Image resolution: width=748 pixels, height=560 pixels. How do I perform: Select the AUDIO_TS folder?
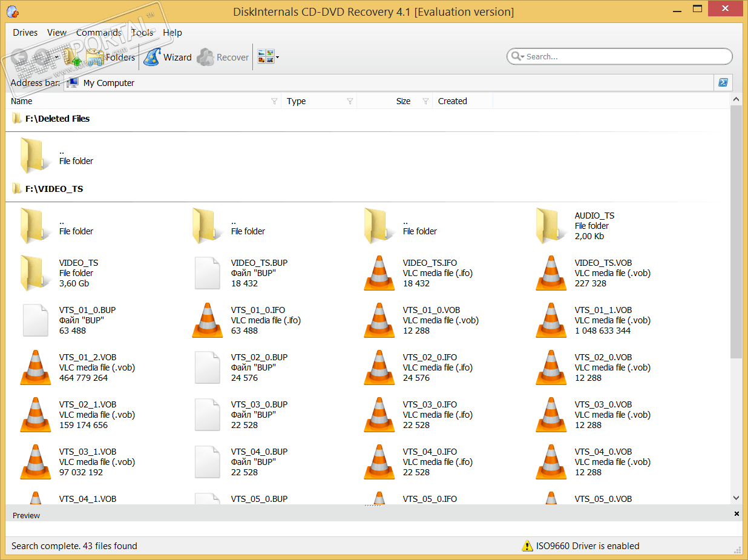(575, 226)
